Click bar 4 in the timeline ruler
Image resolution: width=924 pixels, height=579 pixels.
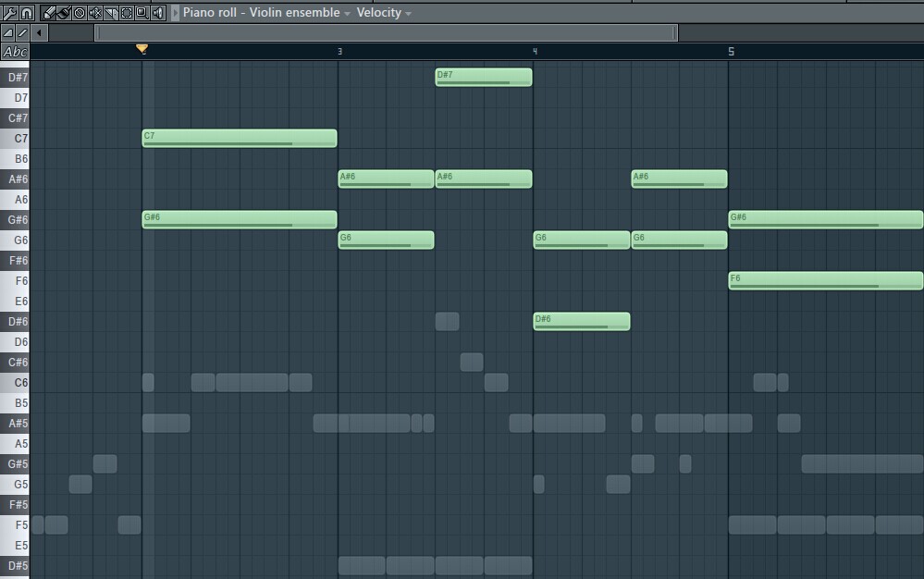(x=536, y=52)
